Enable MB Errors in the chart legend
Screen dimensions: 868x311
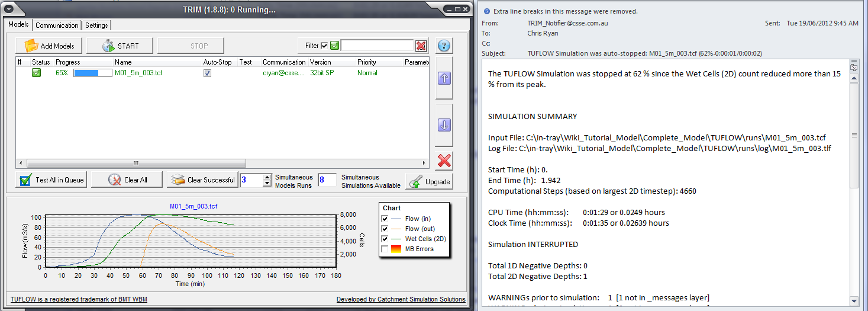[x=385, y=249]
